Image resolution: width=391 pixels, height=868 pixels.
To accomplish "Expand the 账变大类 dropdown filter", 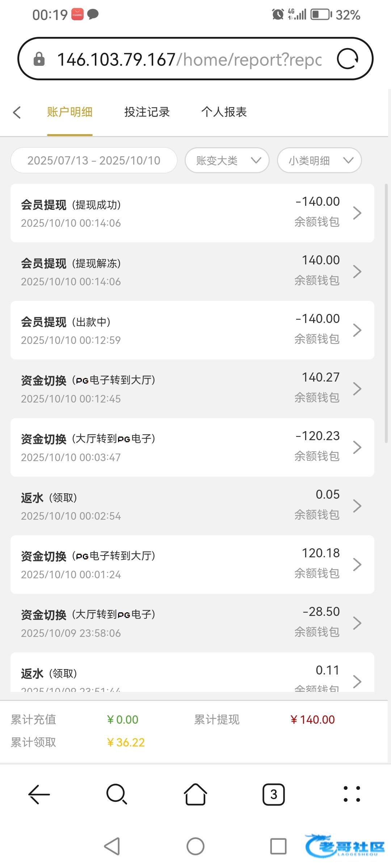I will tap(227, 160).
